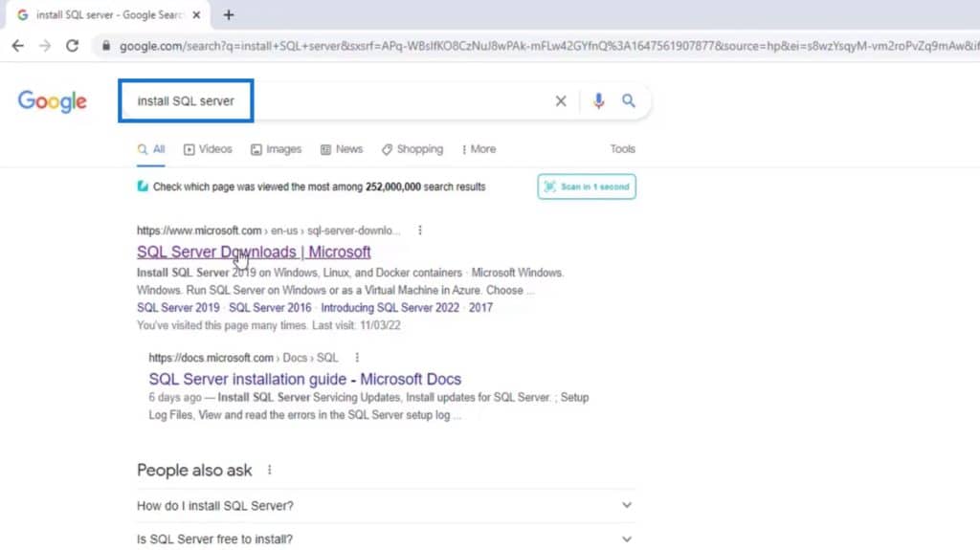Expand 'How do I install SQL Server?'
This screenshot has width=980, height=550.
click(x=386, y=506)
